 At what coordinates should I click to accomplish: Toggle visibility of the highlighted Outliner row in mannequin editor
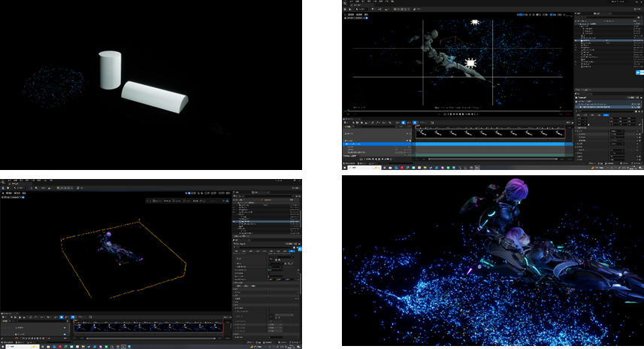tap(577, 40)
